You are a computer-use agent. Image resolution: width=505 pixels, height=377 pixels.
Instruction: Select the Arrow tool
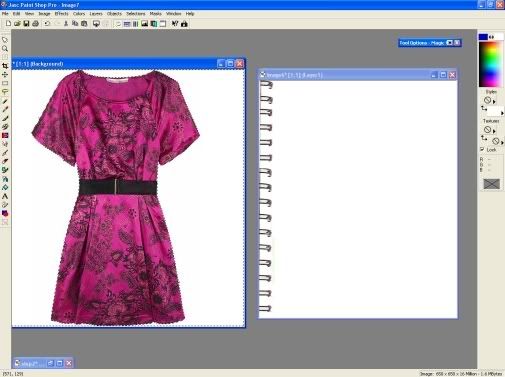5,40
